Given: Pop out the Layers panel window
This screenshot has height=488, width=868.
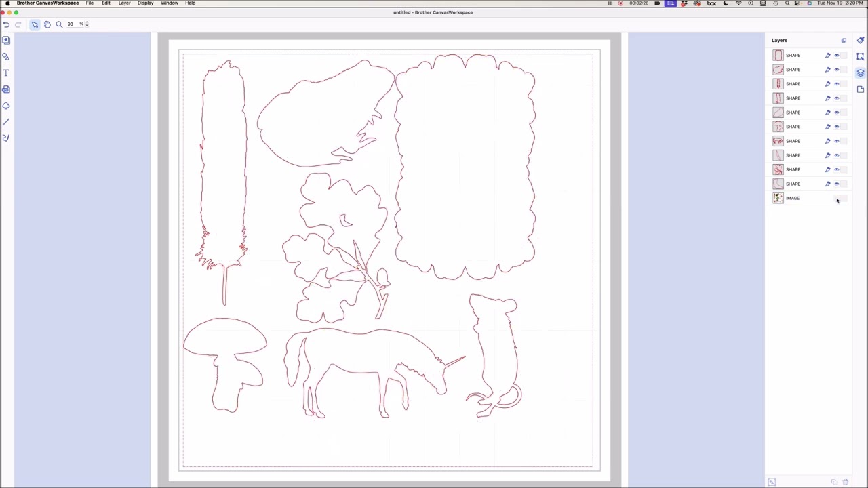Looking at the screenshot, I should pyautogui.click(x=844, y=41).
